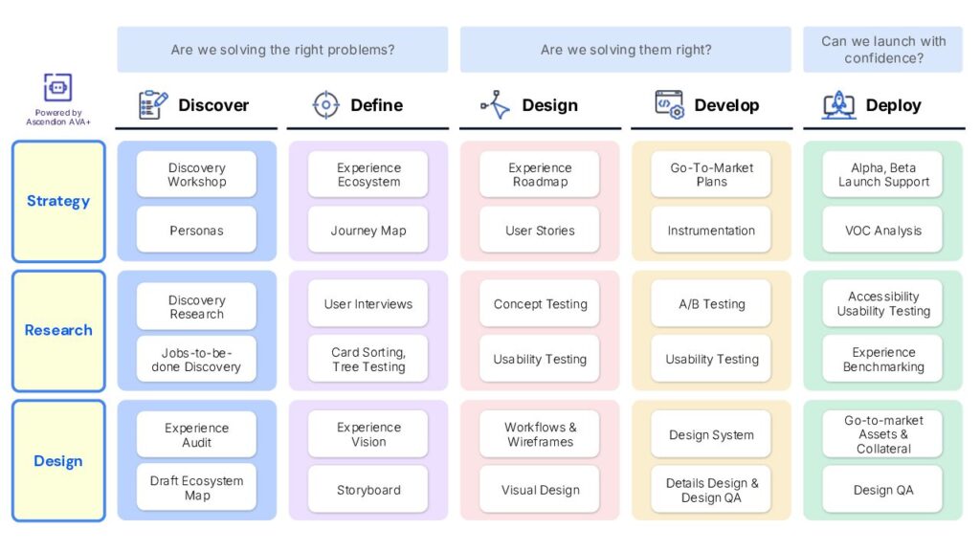Select Card Sorting, Tree Testing card
This screenshot has width=980, height=551.
[x=368, y=360]
